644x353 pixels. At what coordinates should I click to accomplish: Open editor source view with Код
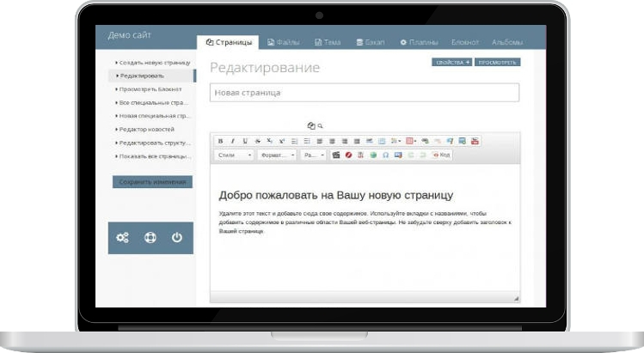click(x=442, y=155)
